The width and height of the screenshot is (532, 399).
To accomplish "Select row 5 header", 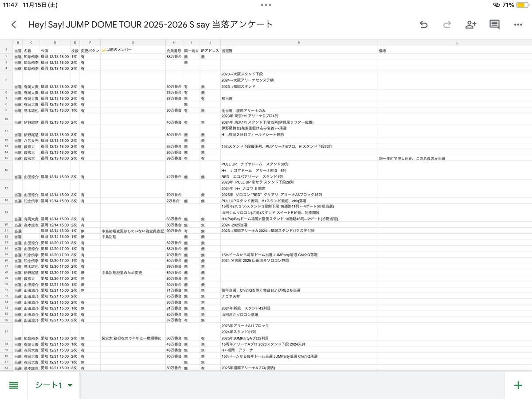I will 6,80.
